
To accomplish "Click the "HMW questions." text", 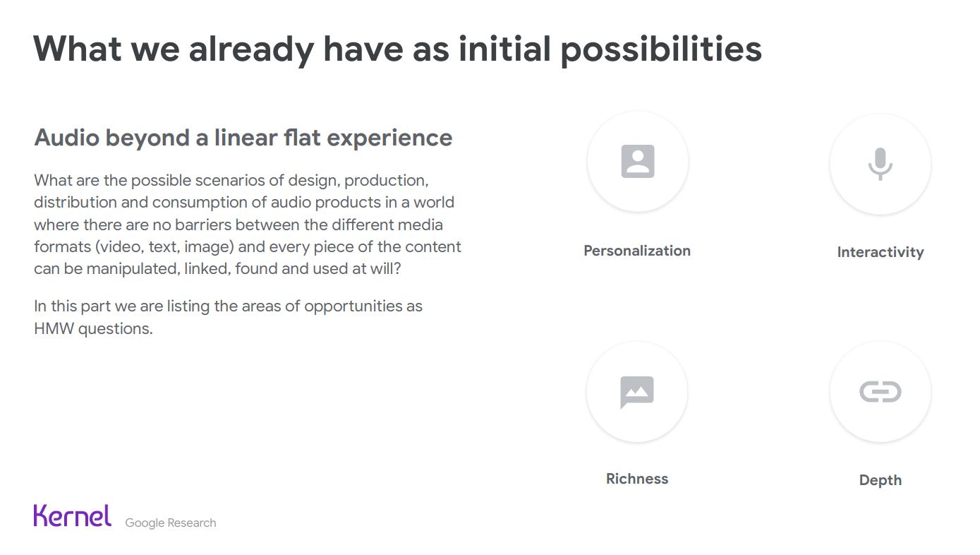I will coord(93,328).
